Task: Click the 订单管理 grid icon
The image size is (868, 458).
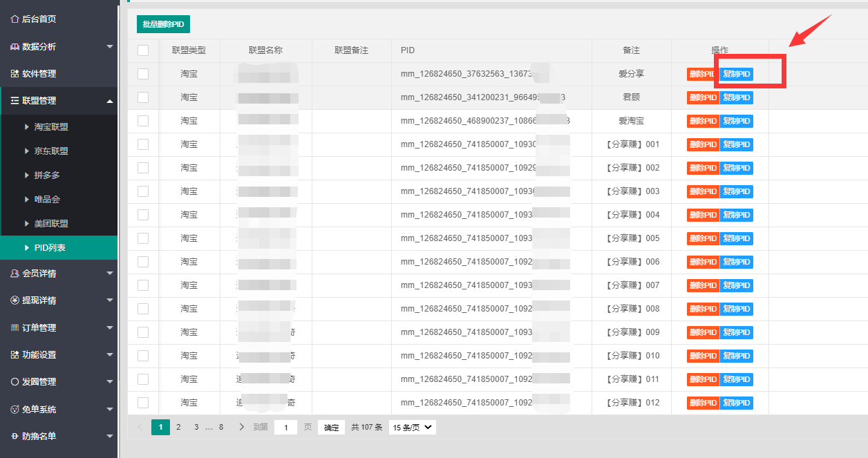Action: pos(15,327)
